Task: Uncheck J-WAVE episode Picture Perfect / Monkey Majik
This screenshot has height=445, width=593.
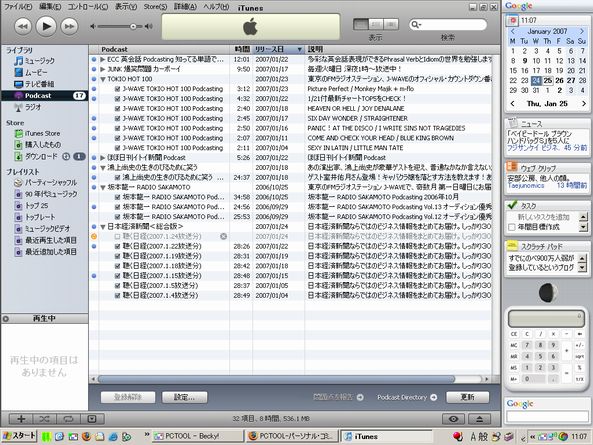Action: tap(118, 89)
